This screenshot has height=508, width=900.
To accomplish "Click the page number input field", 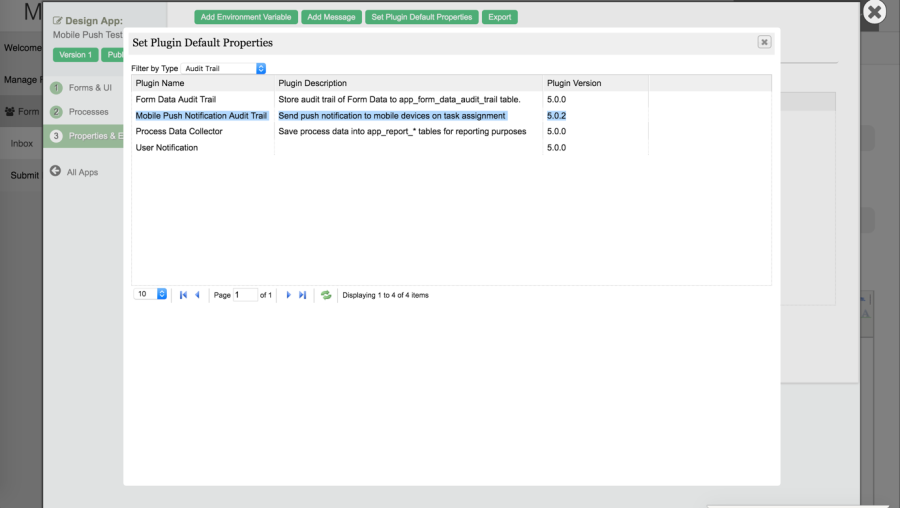I will tap(245, 295).
